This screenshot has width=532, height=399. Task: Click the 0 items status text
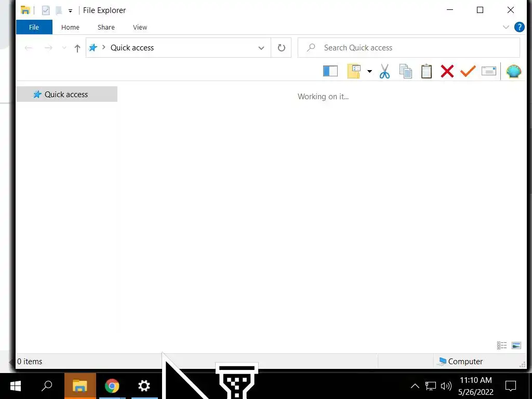point(30,362)
